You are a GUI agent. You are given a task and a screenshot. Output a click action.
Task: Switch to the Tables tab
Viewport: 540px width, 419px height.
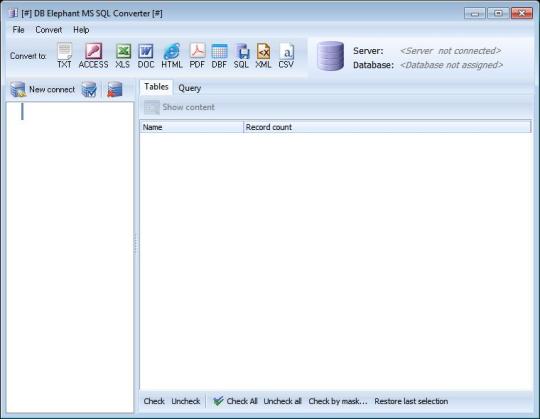(x=156, y=87)
